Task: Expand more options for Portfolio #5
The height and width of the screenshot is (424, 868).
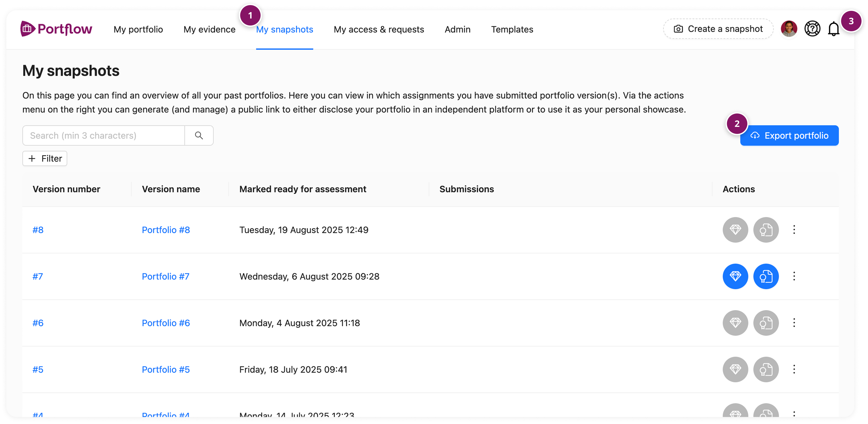Action: pos(794,369)
